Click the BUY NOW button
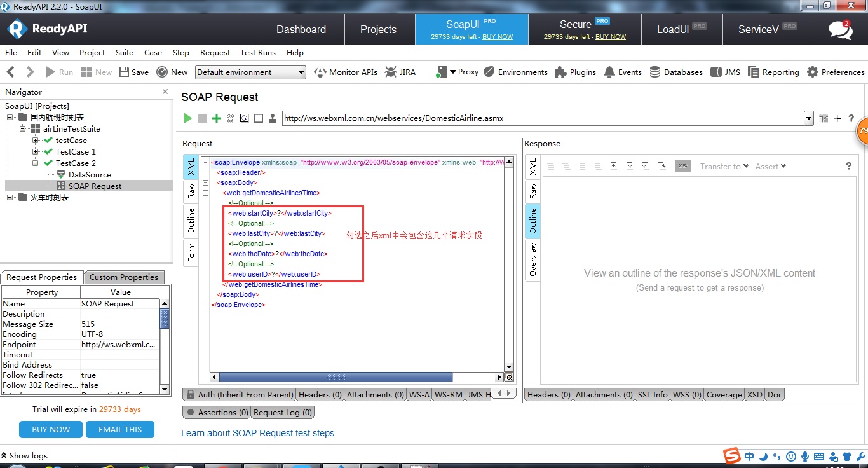 coord(51,430)
